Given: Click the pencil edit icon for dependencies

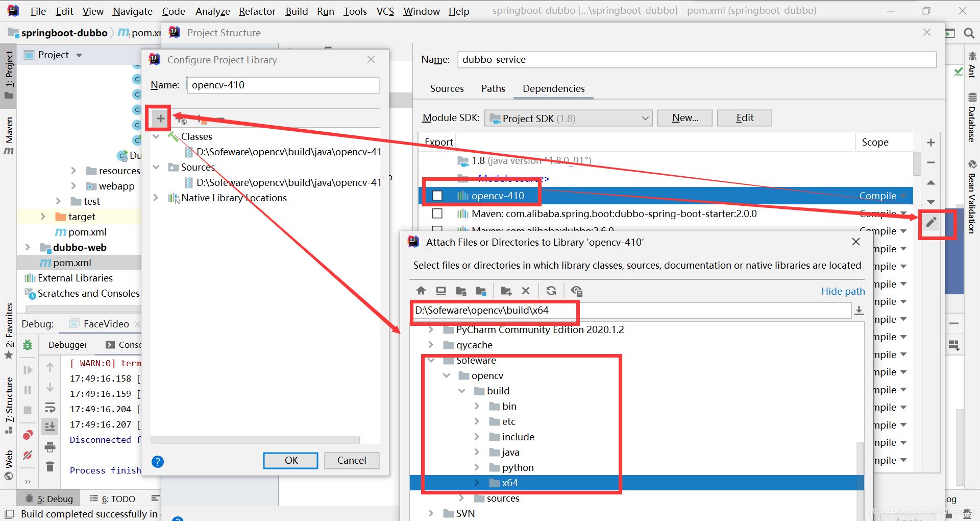Looking at the screenshot, I should coord(931,222).
